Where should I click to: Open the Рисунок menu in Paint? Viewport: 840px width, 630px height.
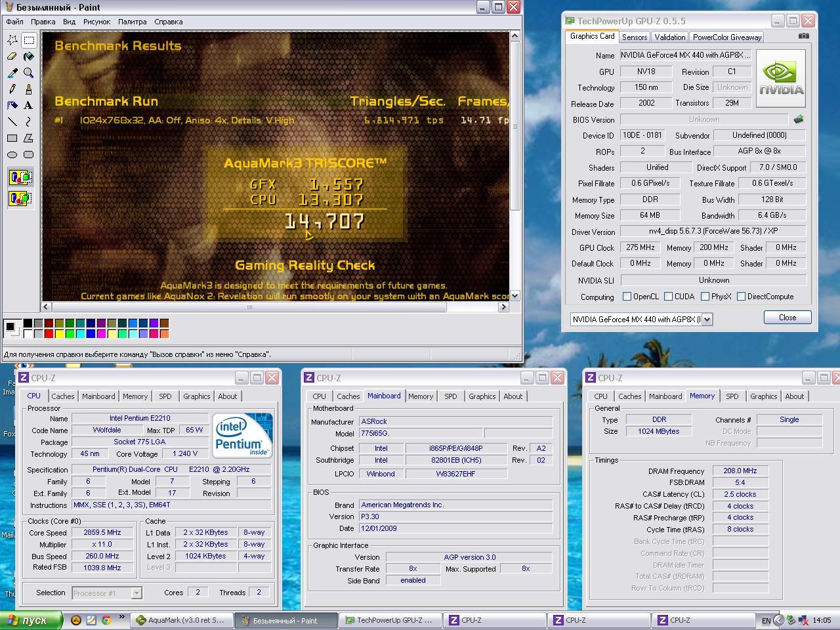(x=96, y=22)
